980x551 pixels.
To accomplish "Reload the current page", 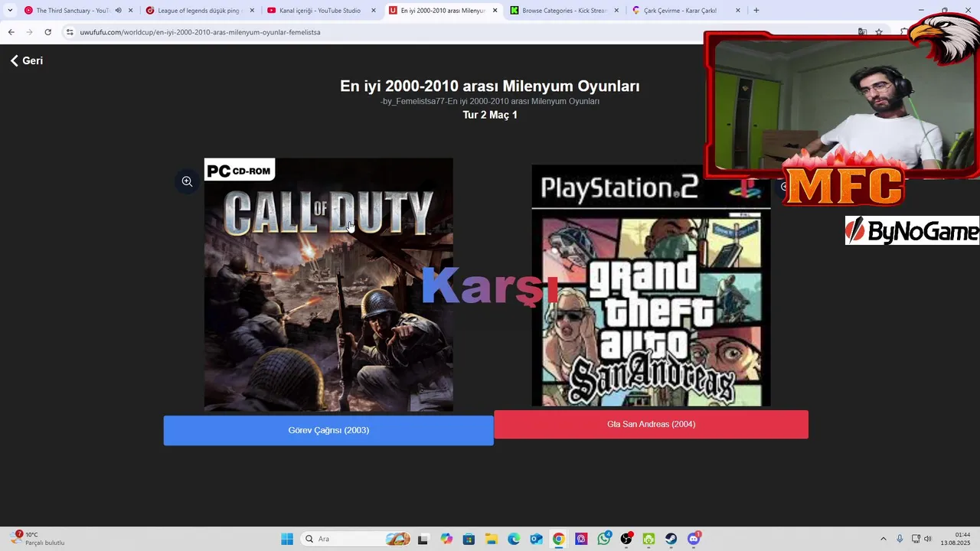I will [47, 32].
